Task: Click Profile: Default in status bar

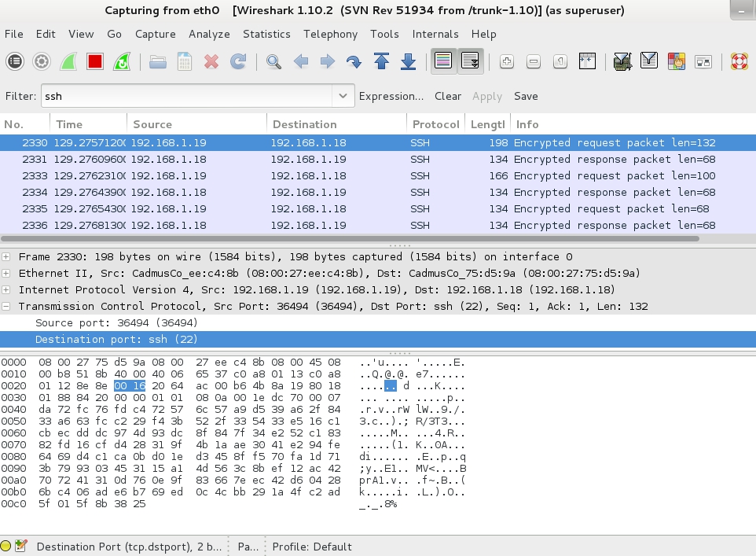Action: point(312,547)
